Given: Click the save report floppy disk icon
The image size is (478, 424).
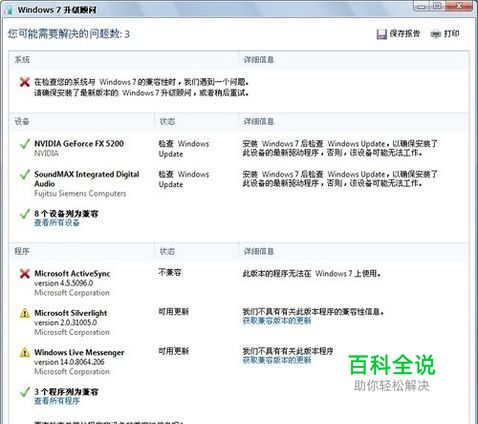Looking at the screenshot, I should (x=381, y=34).
